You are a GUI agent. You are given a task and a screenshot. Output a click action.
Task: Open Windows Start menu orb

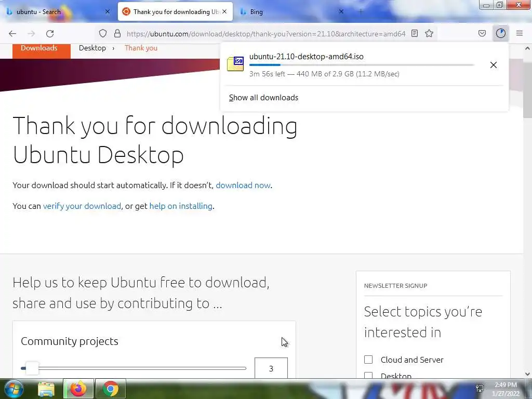14,389
